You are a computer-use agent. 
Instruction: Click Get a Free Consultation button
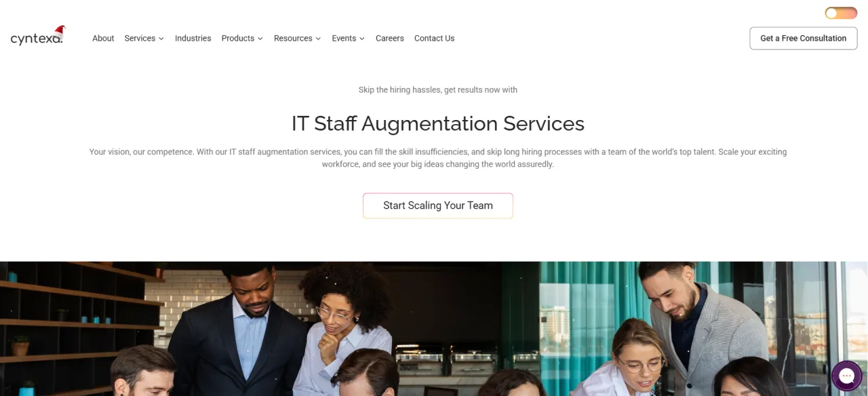click(804, 39)
